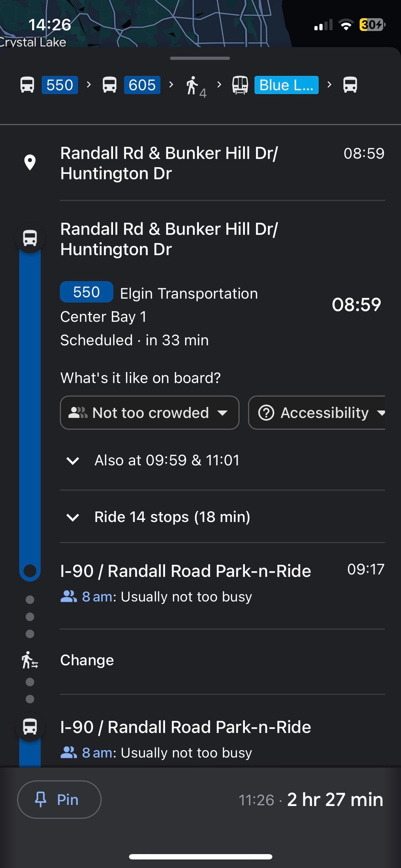Image resolution: width=401 pixels, height=868 pixels.
Task: Tap the Change transfer step
Action: click(x=87, y=660)
